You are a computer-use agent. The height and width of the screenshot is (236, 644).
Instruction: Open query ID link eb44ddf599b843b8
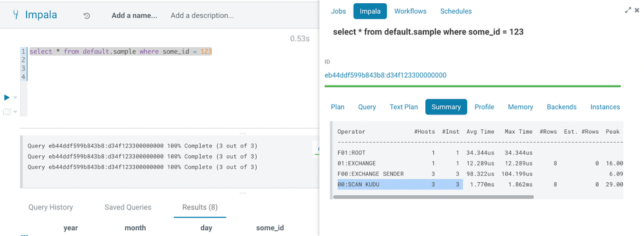[385, 75]
